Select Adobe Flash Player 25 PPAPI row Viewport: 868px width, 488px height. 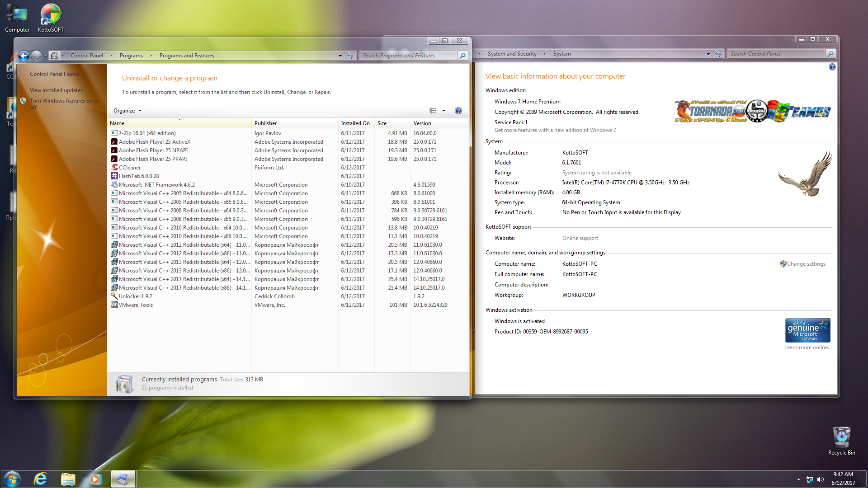click(x=288, y=159)
